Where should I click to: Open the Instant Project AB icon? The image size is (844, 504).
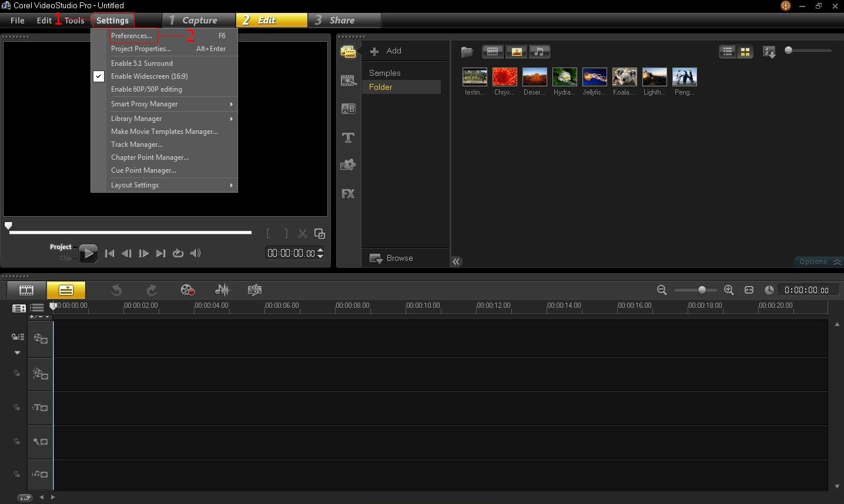(348, 109)
